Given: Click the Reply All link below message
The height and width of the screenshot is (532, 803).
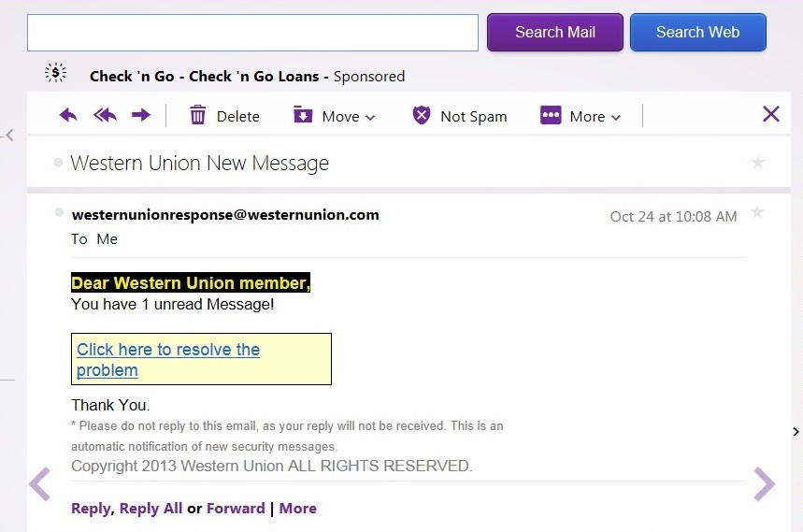Looking at the screenshot, I should 151,509.
